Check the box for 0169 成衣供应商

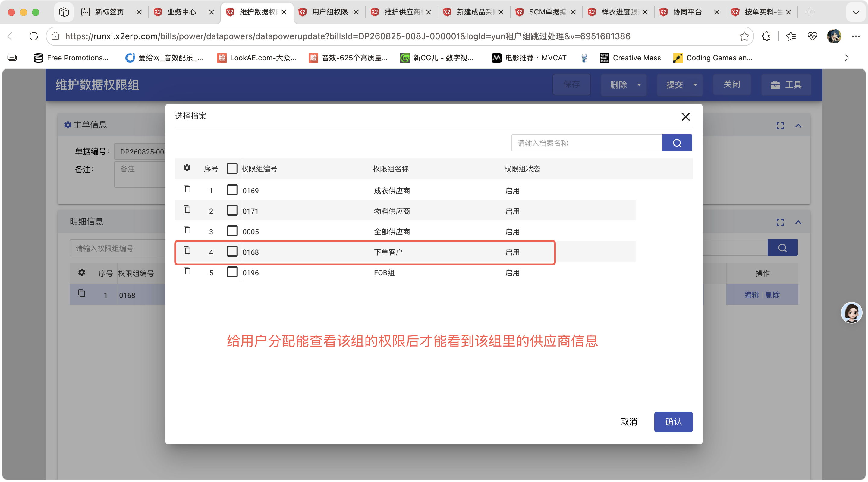pyautogui.click(x=232, y=190)
